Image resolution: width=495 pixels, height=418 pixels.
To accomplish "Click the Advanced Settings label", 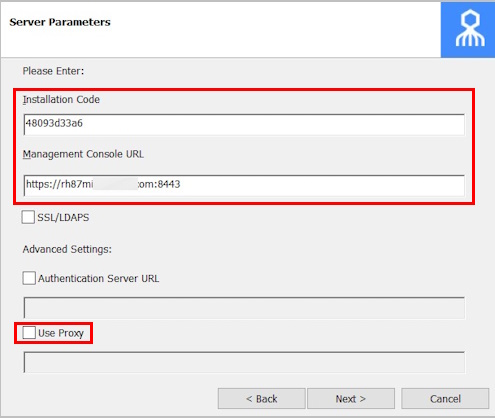I will click(x=67, y=249).
